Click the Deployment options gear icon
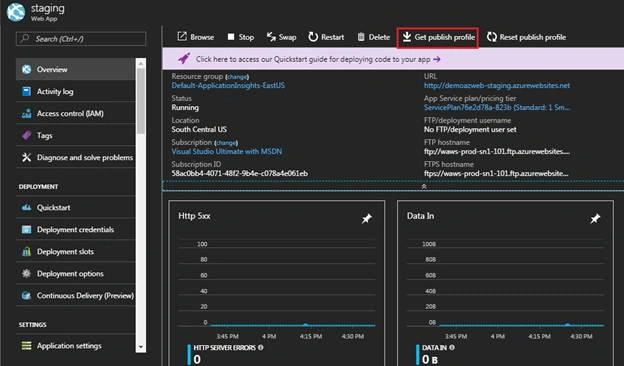The width and height of the screenshot is (624, 366). 26,273
